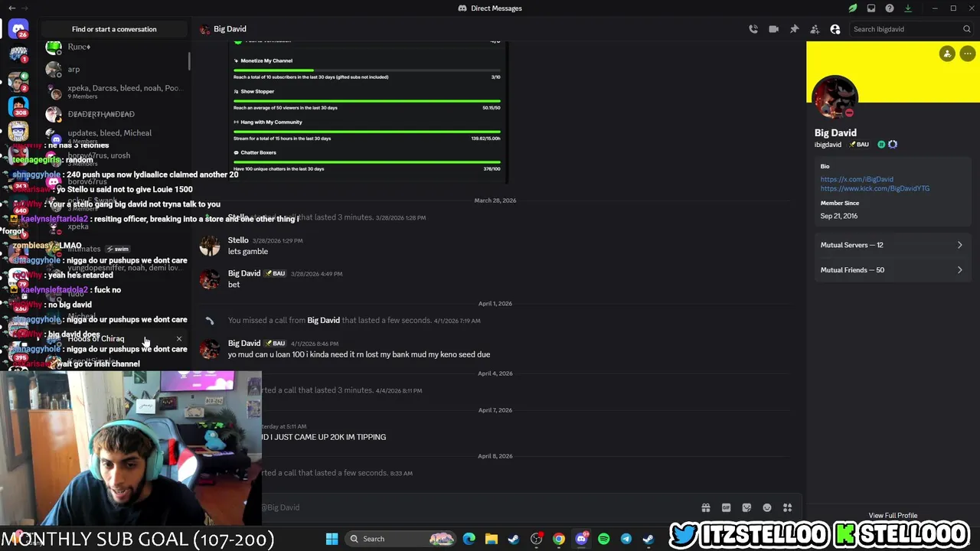Click the CAME UP 20K IM TIPPING message
The width and height of the screenshot is (980, 551).
[323, 437]
